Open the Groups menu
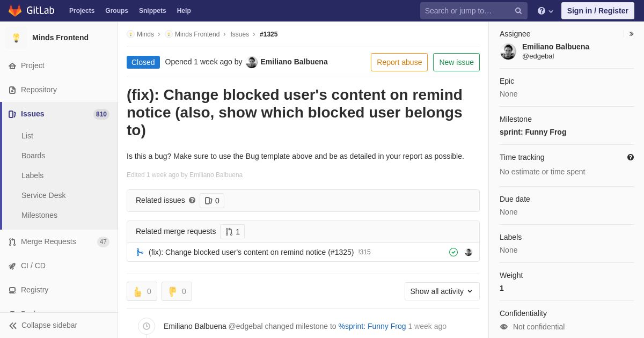The width and height of the screenshot is (644, 338). [x=116, y=11]
